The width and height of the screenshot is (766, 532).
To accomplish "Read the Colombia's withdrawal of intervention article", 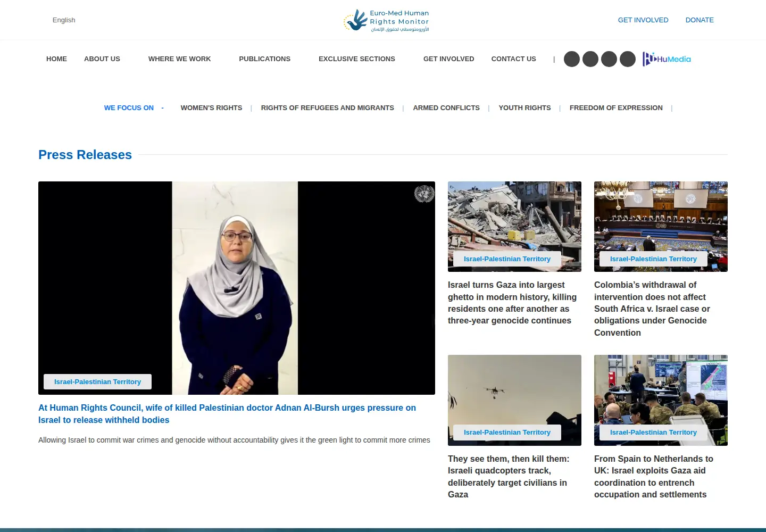I will (652, 309).
